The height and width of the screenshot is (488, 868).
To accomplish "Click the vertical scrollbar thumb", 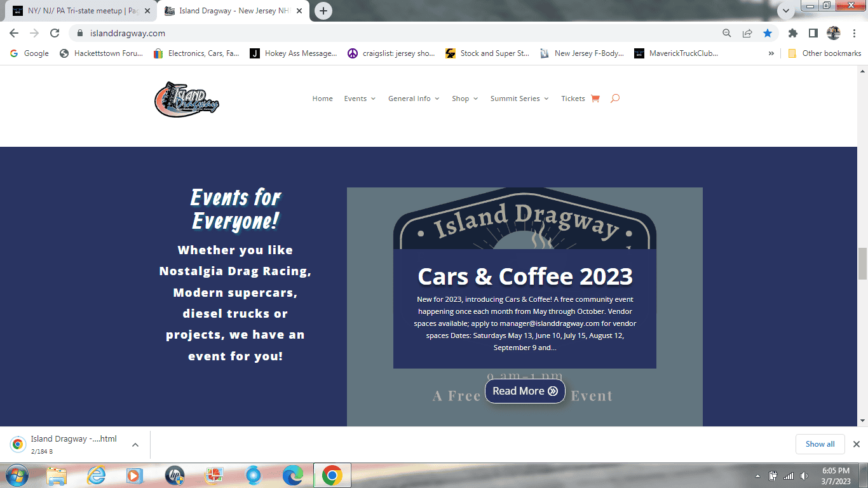I will point(862,264).
